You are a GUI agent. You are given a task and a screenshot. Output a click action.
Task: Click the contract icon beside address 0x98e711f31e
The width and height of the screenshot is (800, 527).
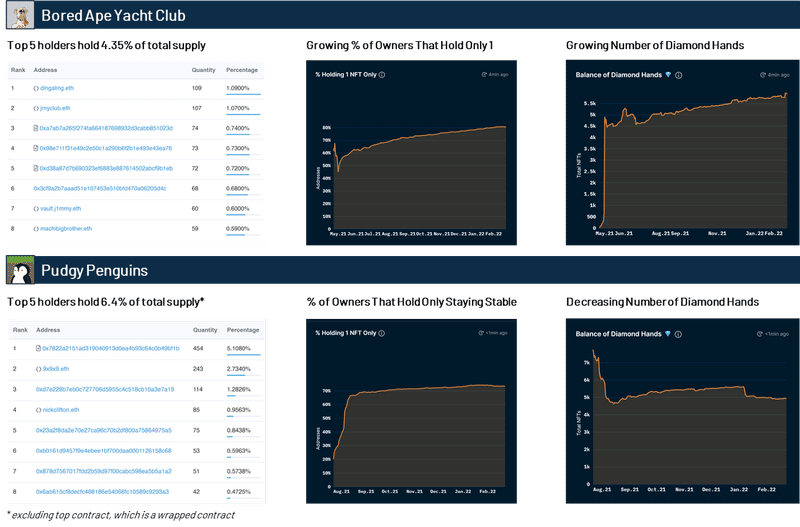(36, 148)
